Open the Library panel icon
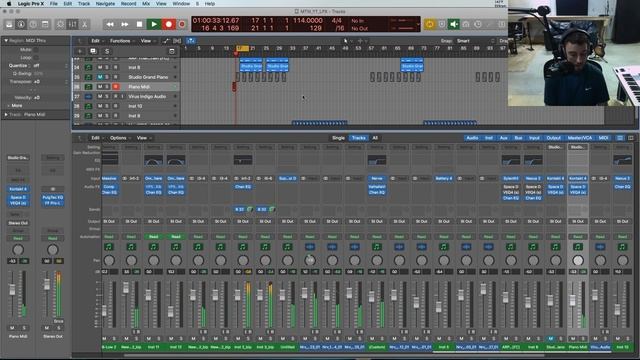 [x=9, y=24]
